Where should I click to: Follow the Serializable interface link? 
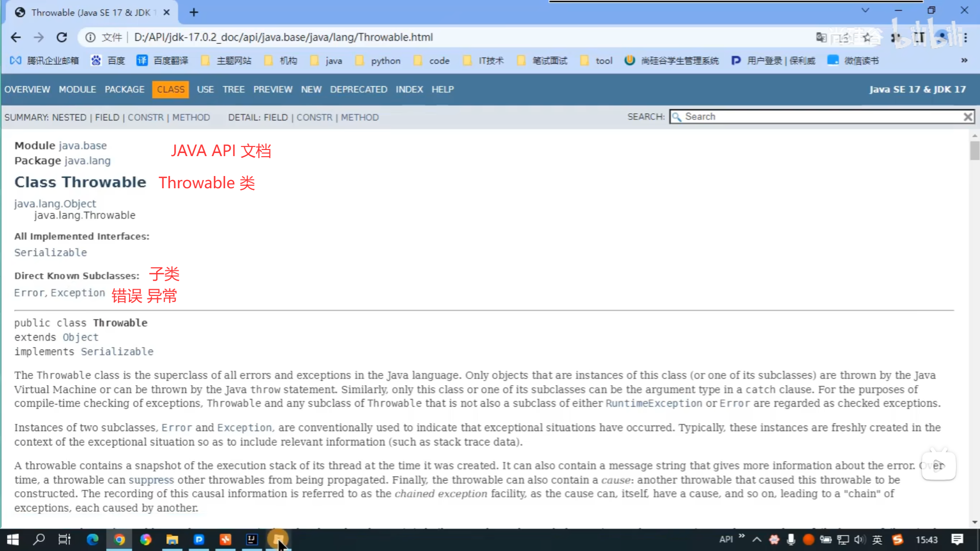click(51, 253)
